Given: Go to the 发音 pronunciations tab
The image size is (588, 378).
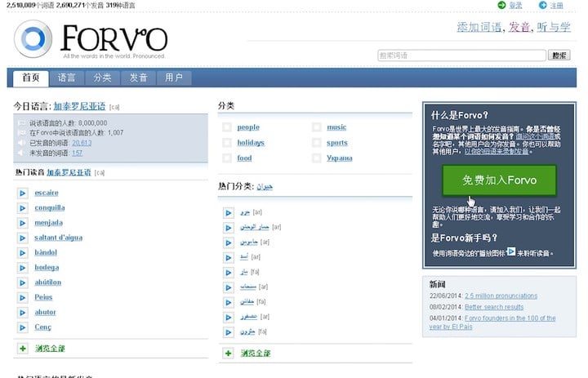Looking at the screenshot, I should pyautogui.click(x=138, y=78).
